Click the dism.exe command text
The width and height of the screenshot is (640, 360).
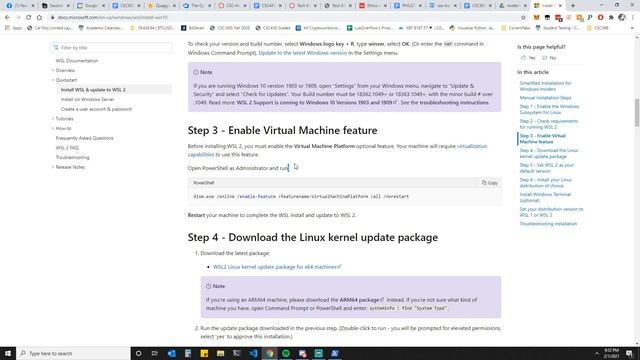[301, 196]
